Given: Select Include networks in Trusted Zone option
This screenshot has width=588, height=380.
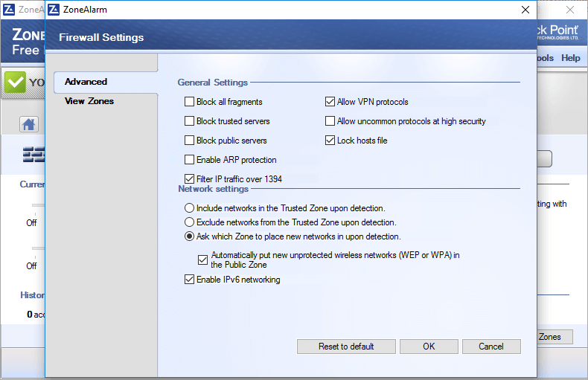Looking at the screenshot, I should 190,208.
